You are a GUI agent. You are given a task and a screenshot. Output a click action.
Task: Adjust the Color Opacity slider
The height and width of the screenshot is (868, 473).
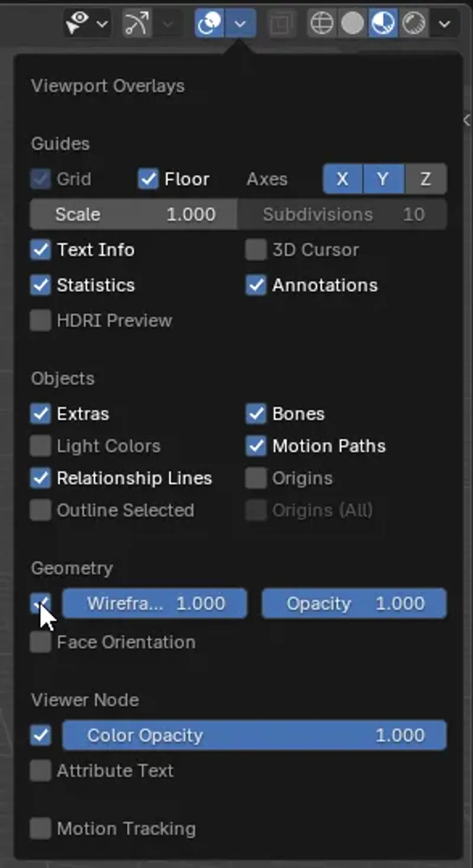tap(254, 734)
